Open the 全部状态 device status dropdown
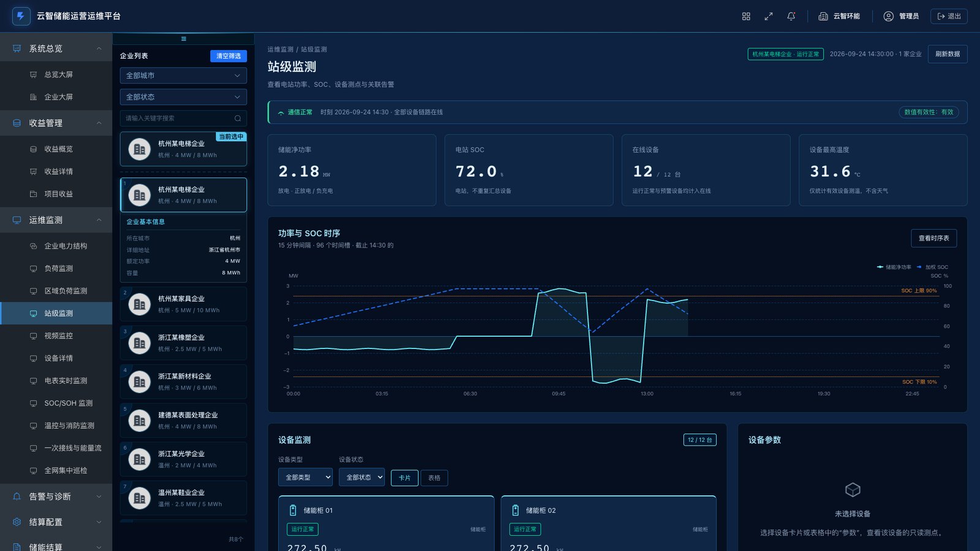Viewport: 980px width, 551px height. click(362, 477)
